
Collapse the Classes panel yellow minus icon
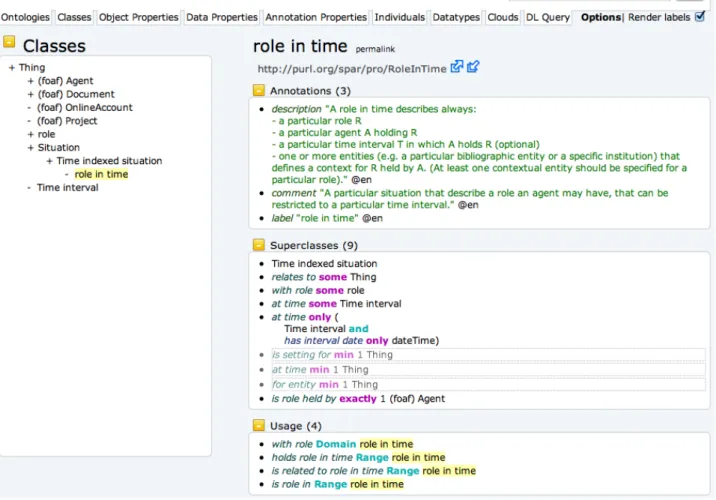tap(9, 42)
